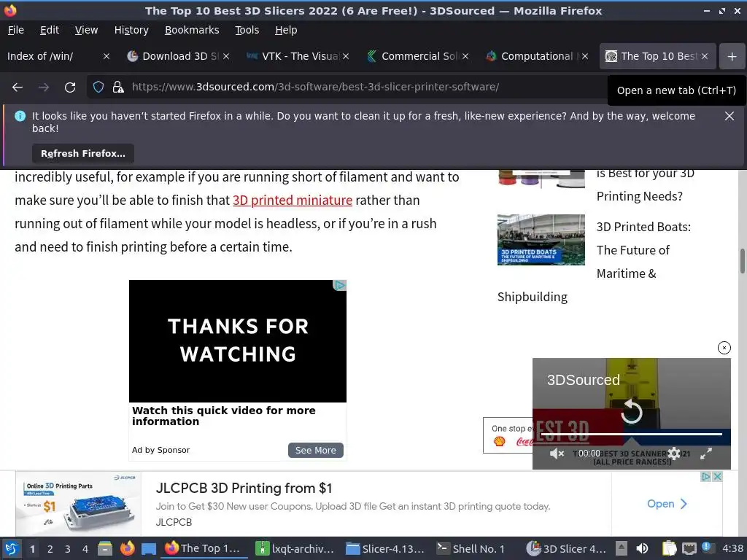Screen dimensions: 747x560
Task: Open floating video settings gear
Action: tap(673, 454)
